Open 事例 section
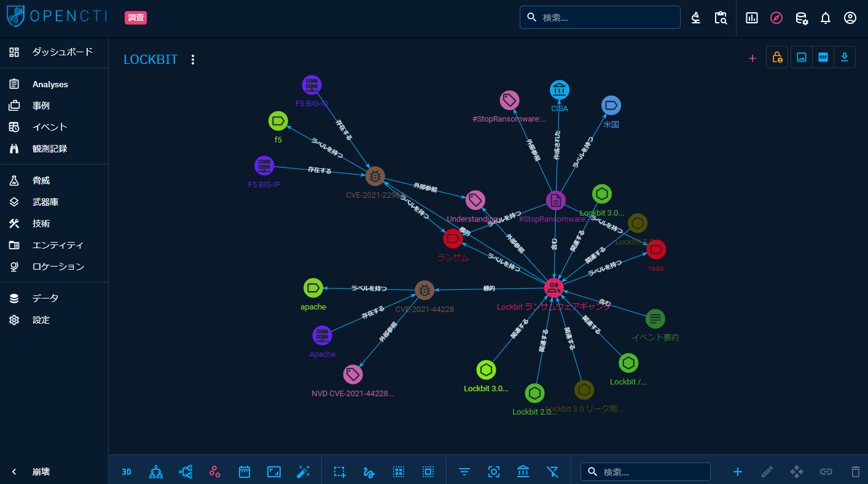 point(54,106)
